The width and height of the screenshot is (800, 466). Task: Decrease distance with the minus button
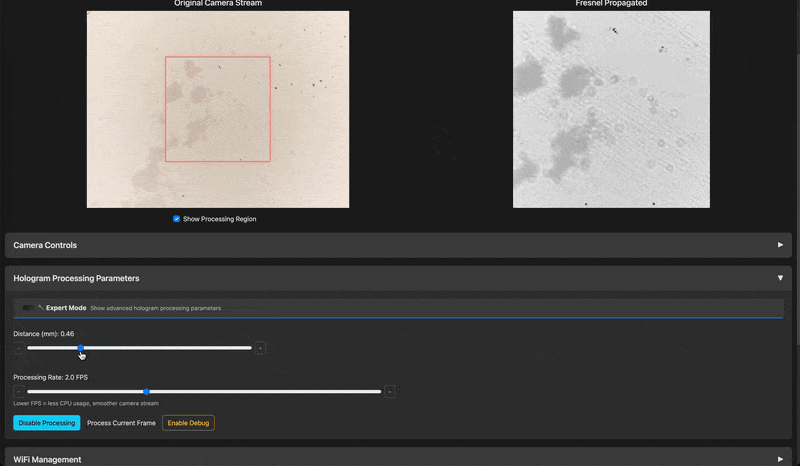tap(18, 348)
